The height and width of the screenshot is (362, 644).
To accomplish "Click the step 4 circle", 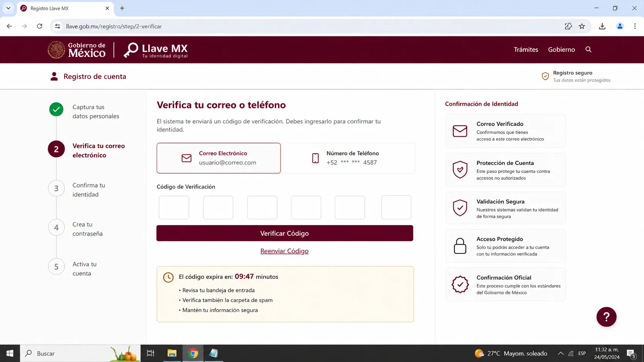I will (x=56, y=228).
